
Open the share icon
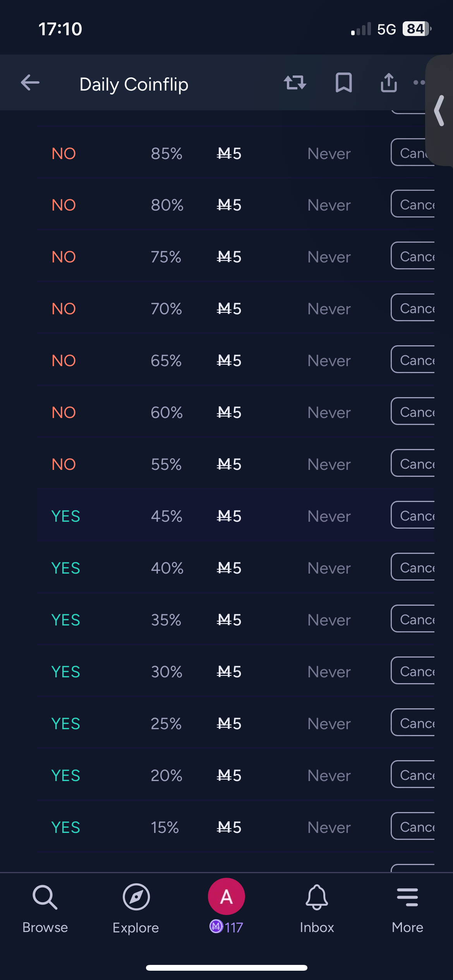click(x=389, y=83)
